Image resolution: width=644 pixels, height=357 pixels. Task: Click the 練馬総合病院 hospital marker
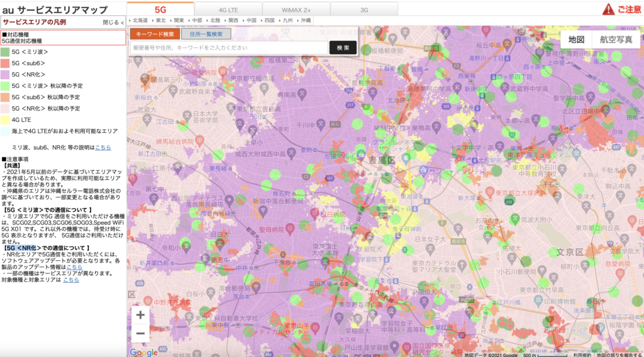tap(199, 140)
